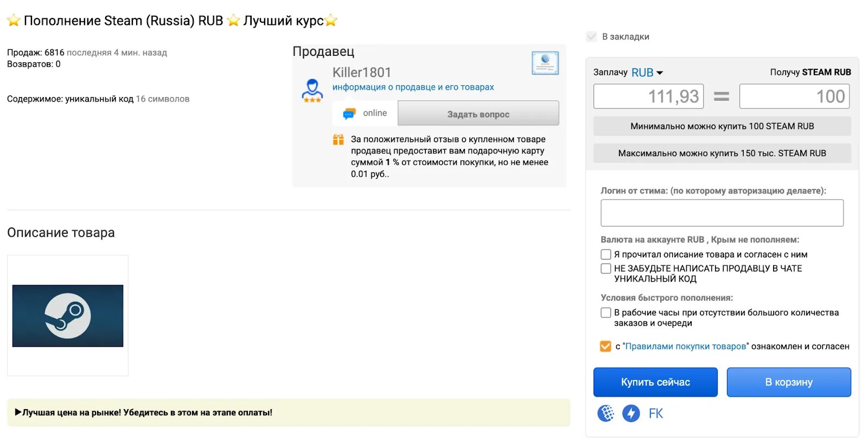
Task: Open seller info and products link
Action: 413,87
